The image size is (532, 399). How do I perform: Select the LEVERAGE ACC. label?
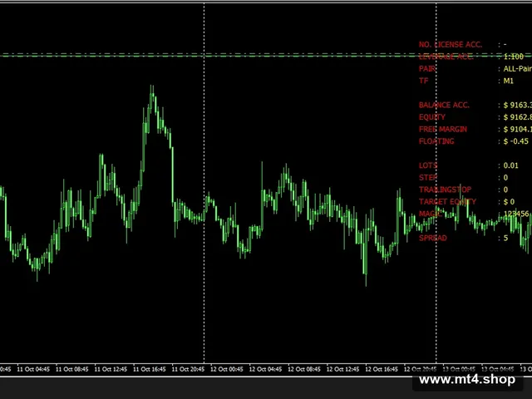[x=446, y=57]
